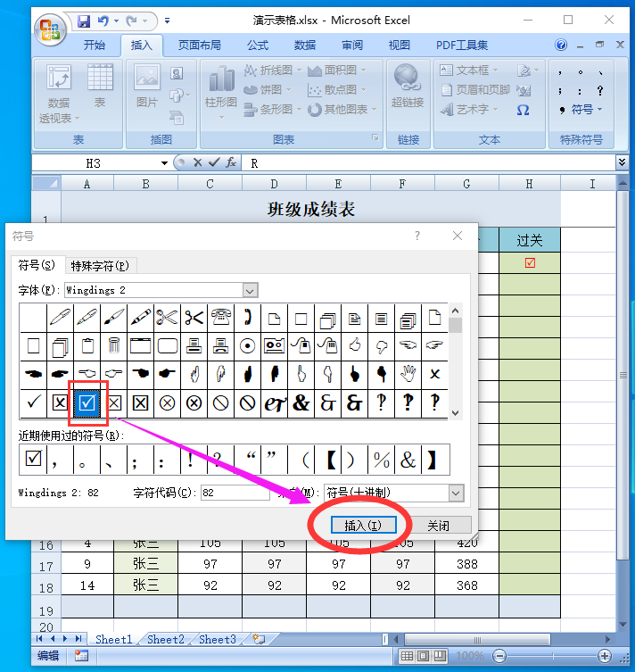The image size is (635, 672).
Task: Save the workbook with the floppy icon
Action: [x=84, y=21]
